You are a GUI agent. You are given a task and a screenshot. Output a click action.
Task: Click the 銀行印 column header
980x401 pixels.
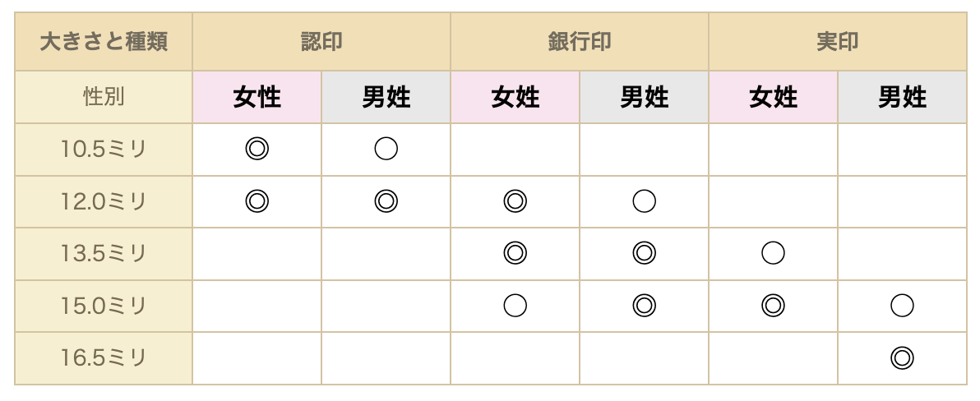pos(580,42)
